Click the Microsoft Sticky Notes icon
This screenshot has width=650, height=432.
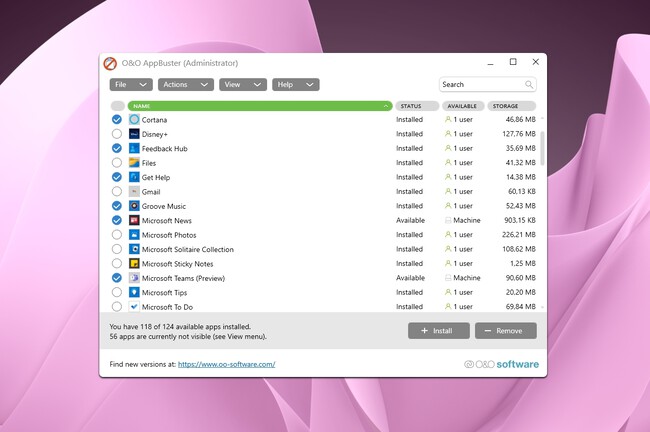[x=134, y=264]
